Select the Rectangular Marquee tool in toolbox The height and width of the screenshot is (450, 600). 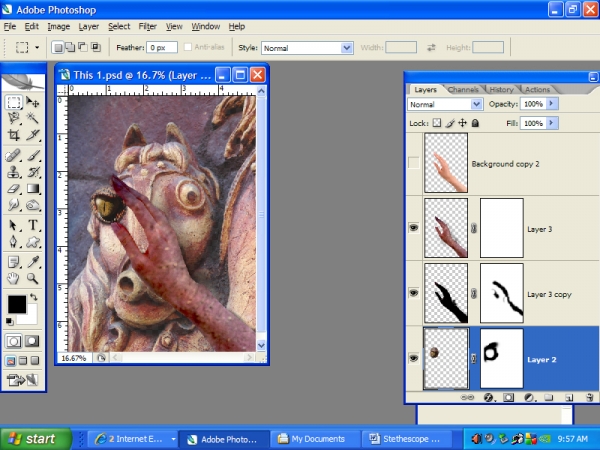point(14,102)
